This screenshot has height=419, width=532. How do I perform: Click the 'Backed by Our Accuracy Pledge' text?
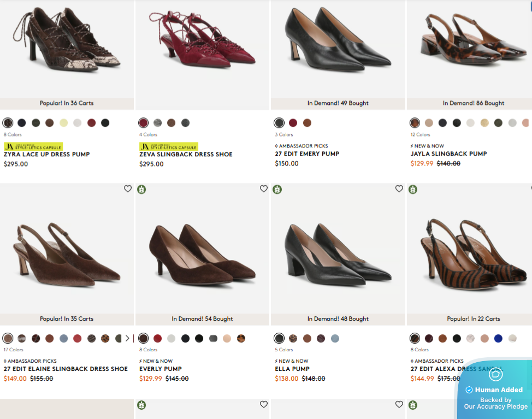(x=496, y=403)
